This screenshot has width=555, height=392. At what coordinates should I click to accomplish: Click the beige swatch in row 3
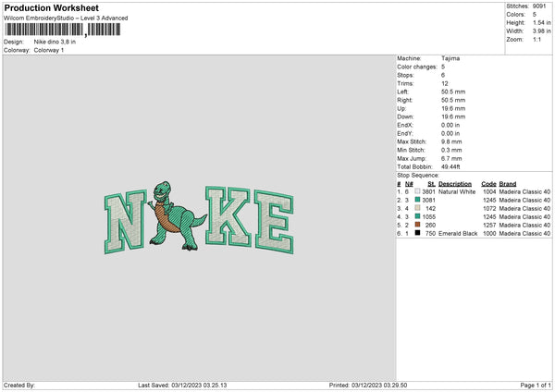[418, 208]
